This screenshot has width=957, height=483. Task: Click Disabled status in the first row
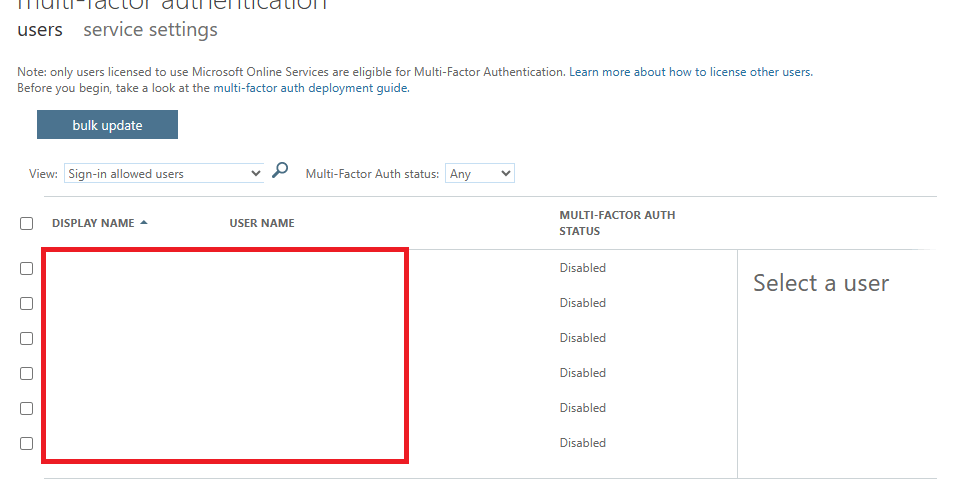click(x=582, y=268)
